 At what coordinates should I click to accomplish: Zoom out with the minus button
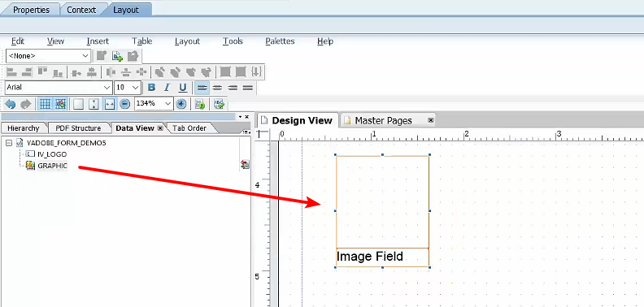coord(125,104)
